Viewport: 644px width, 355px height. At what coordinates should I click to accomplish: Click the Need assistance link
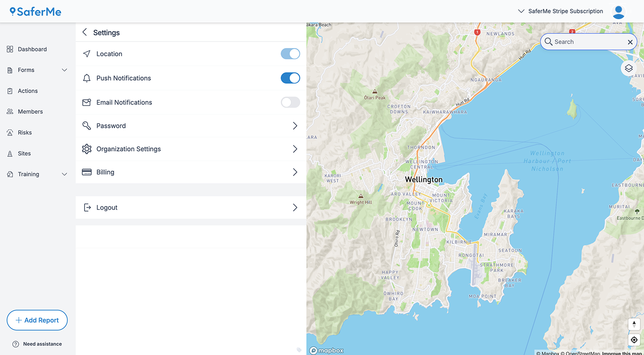tap(37, 343)
